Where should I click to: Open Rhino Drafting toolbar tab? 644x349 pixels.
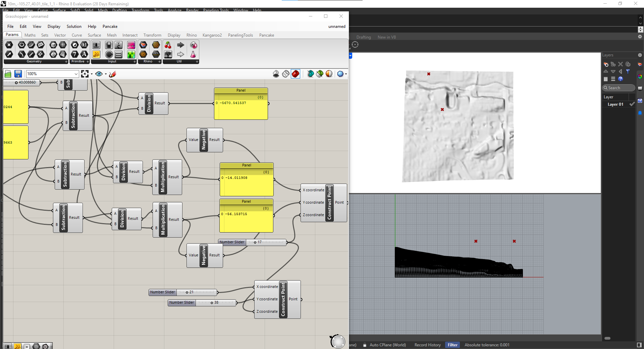coord(364,37)
